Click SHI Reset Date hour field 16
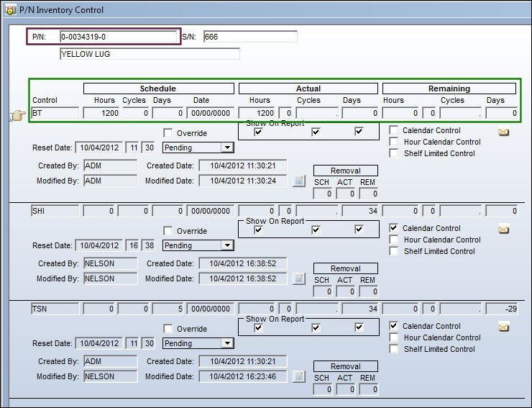This screenshot has width=532, height=408. tap(133, 245)
